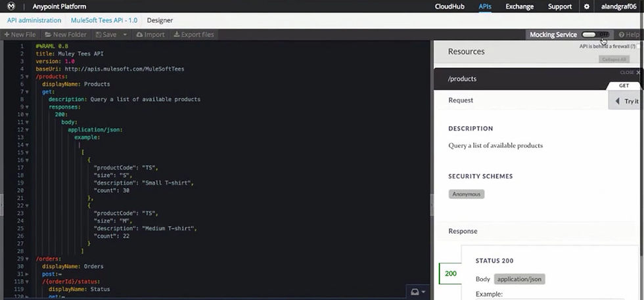Import a file into the designer
Screen dimensions: 644x300
coord(150,35)
